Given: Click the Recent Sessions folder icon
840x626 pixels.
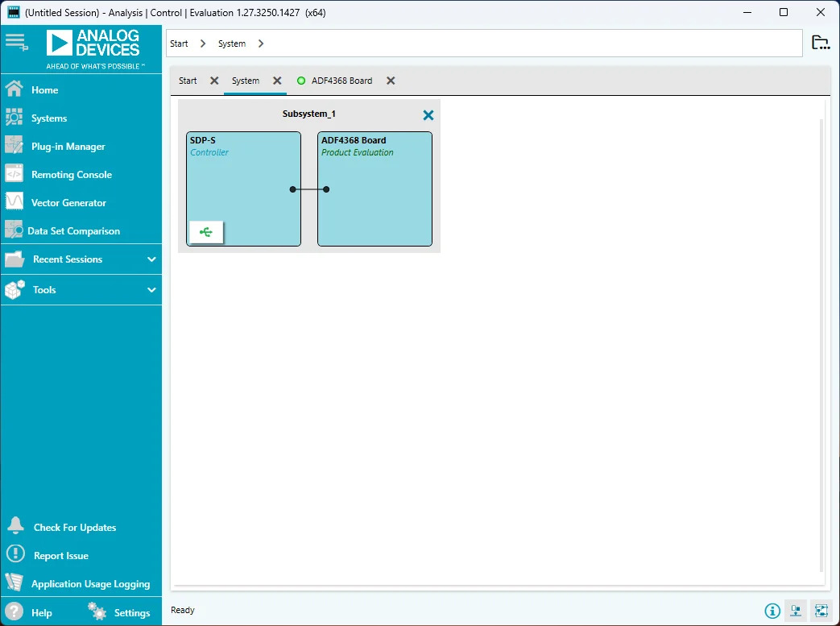Looking at the screenshot, I should click(14, 259).
